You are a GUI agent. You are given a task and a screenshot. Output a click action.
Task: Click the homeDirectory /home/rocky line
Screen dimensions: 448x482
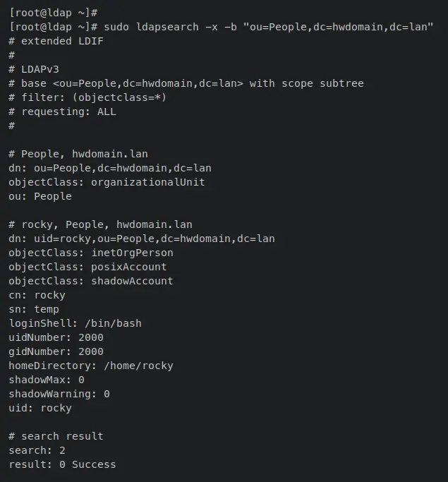click(91, 366)
